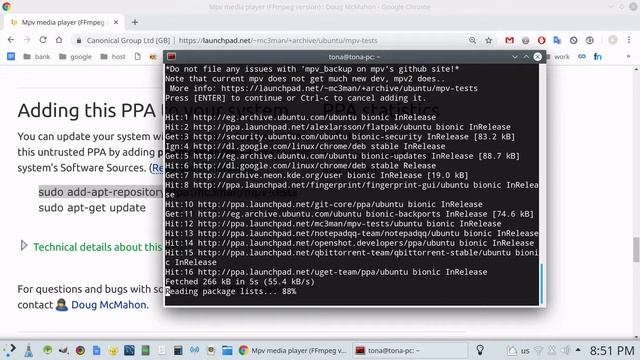Show more bookmarks with the overflow chevron
This screenshot has width=640, height=360.
629,56
